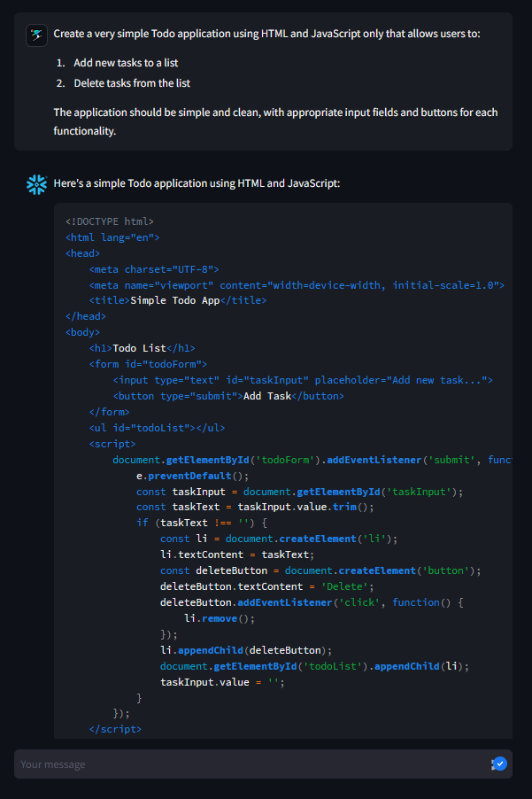Screen dimensions: 532x799
Task: Click the <!DOCTYPE html> code line
Action: click(x=110, y=221)
